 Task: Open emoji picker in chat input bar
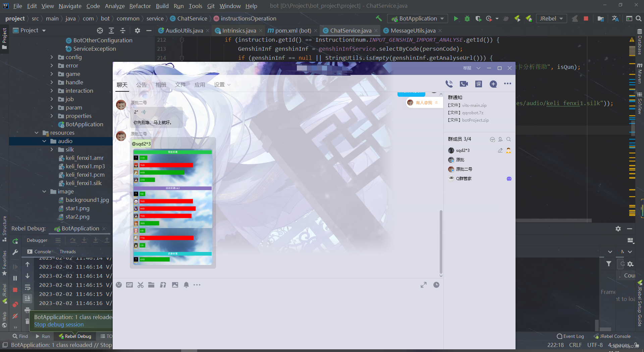119,285
